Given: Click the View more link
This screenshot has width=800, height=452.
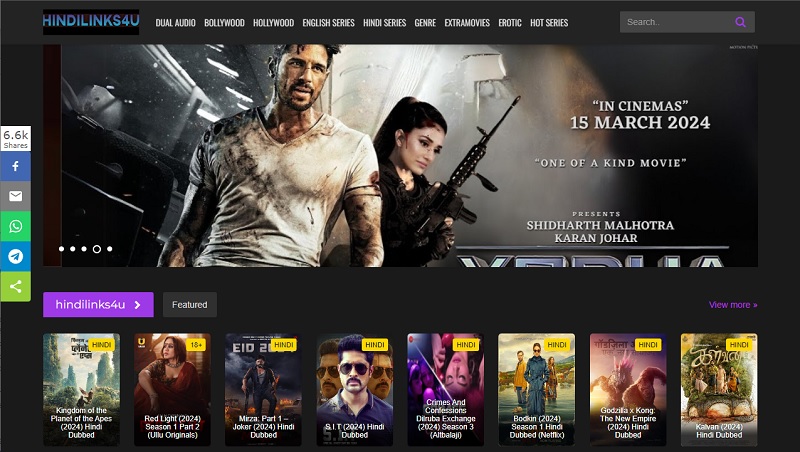Looking at the screenshot, I should pyautogui.click(x=733, y=305).
